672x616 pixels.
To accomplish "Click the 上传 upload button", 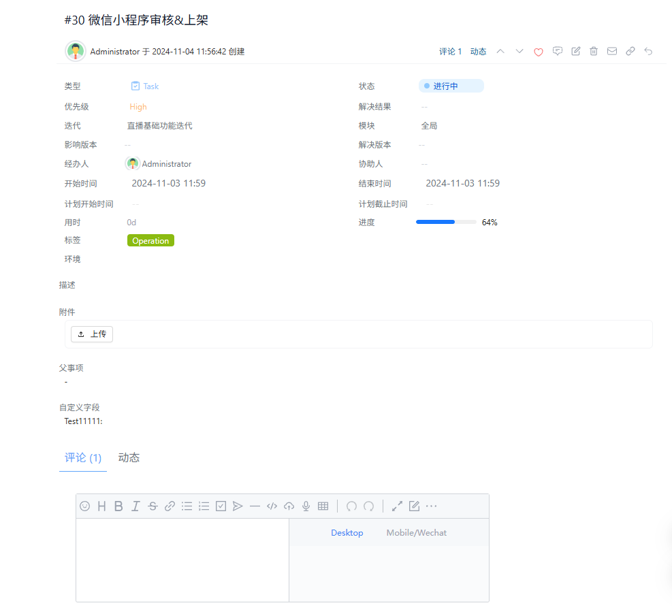I will [92, 334].
